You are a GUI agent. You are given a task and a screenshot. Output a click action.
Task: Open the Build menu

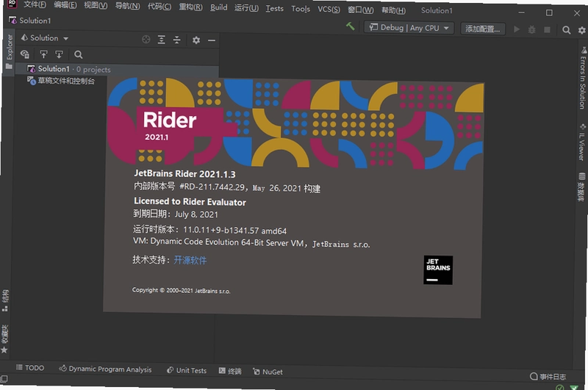pos(218,7)
